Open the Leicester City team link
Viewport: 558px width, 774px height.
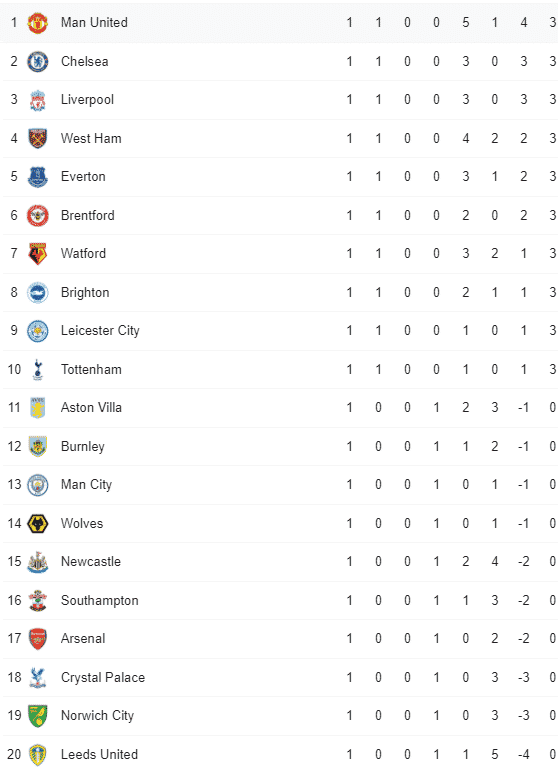[x=100, y=331]
